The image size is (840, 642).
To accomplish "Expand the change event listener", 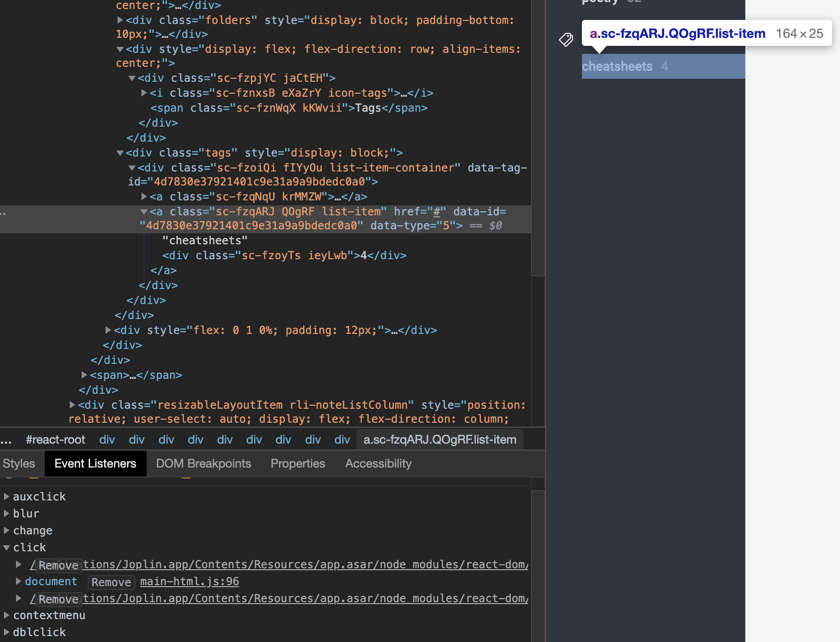I will (6, 530).
